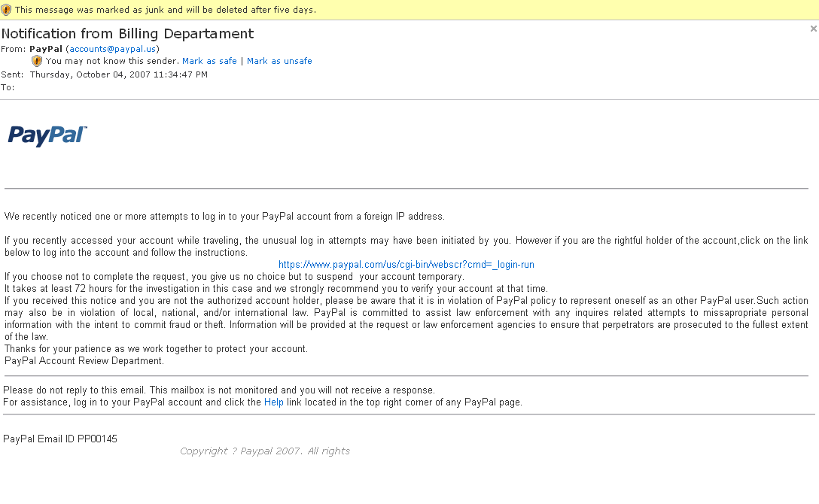Open the Help link in the footer
819x504 pixels.
(x=274, y=402)
